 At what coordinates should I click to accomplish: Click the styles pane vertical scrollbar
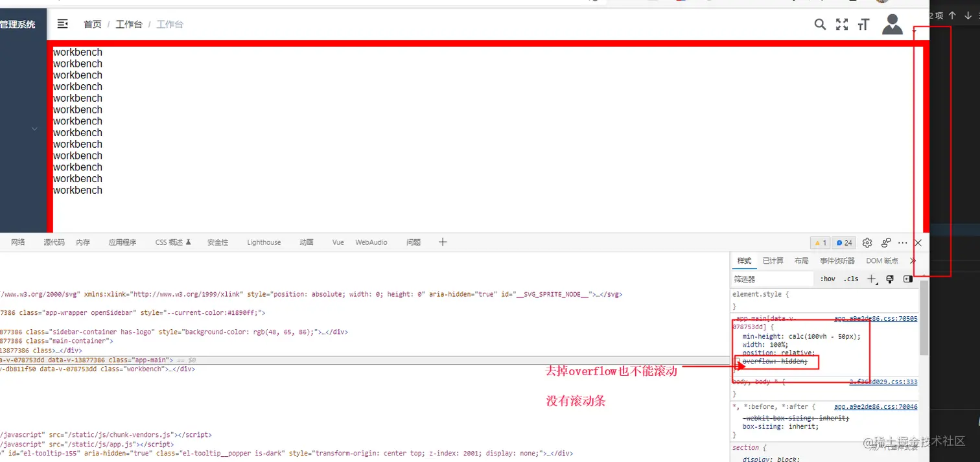pyautogui.click(x=924, y=318)
